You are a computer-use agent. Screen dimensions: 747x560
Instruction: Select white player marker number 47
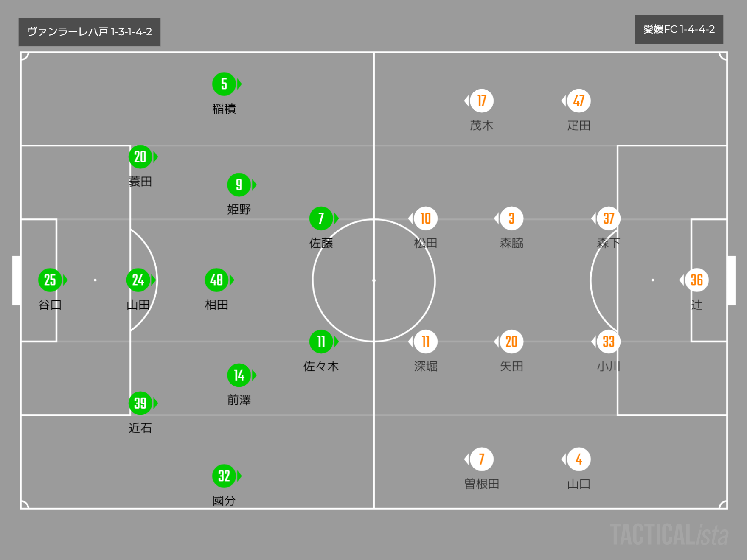[579, 101]
